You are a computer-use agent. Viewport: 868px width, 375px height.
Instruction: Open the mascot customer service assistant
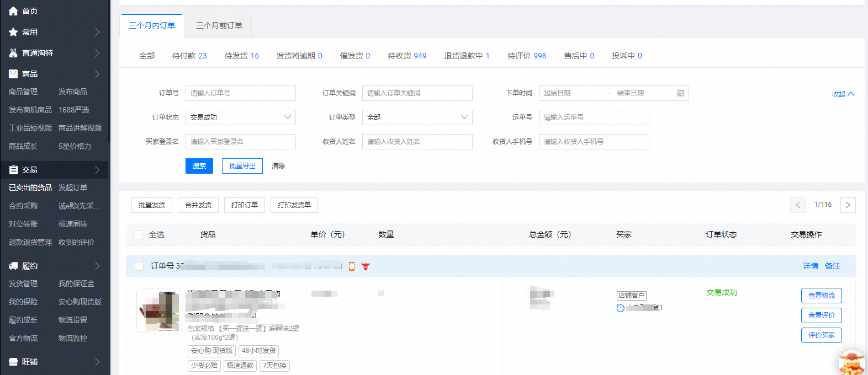coord(851,363)
